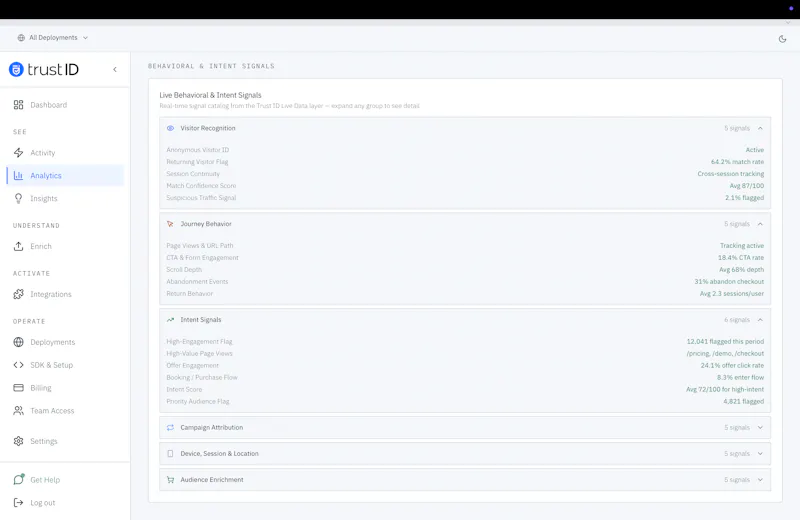
Task: Open the Insights section
Action: (x=65, y=199)
